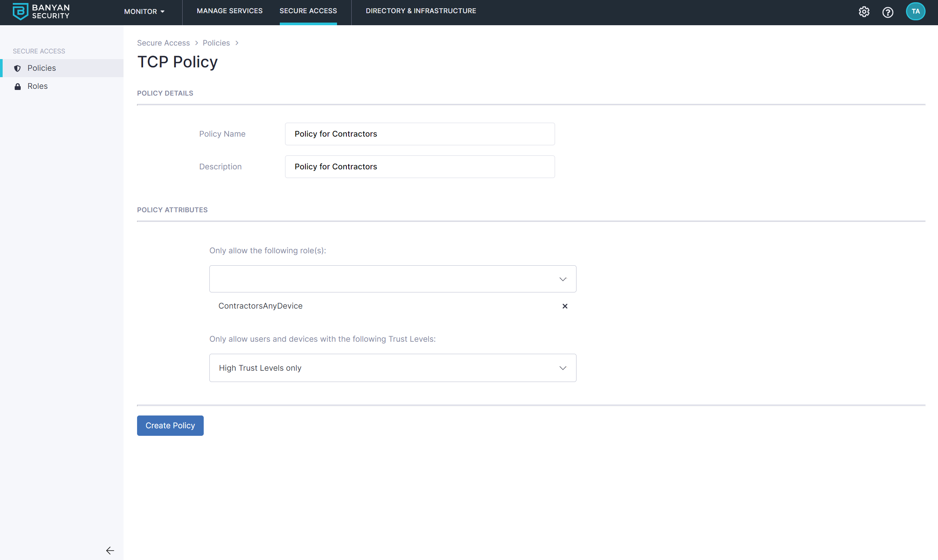Open Roles in the sidebar
938x560 pixels.
point(62,86)
